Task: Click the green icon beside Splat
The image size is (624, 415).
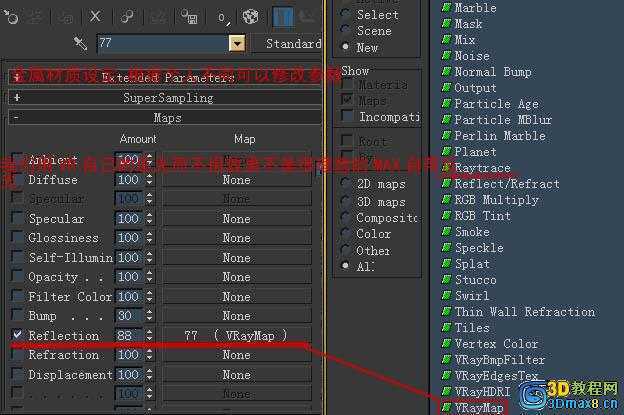Action: pyautogui.click(x=447, y=263)
